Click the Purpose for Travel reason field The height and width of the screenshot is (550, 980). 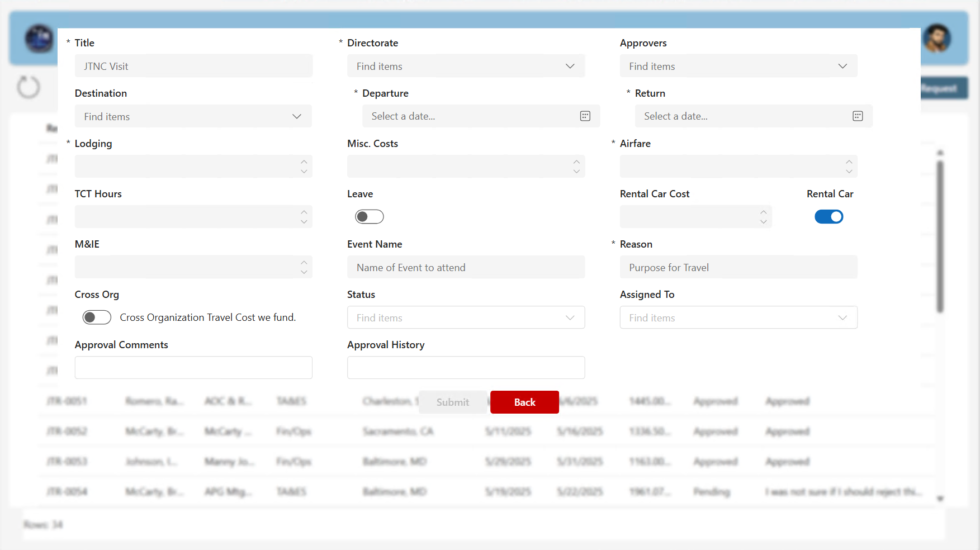tap(738, 267)
